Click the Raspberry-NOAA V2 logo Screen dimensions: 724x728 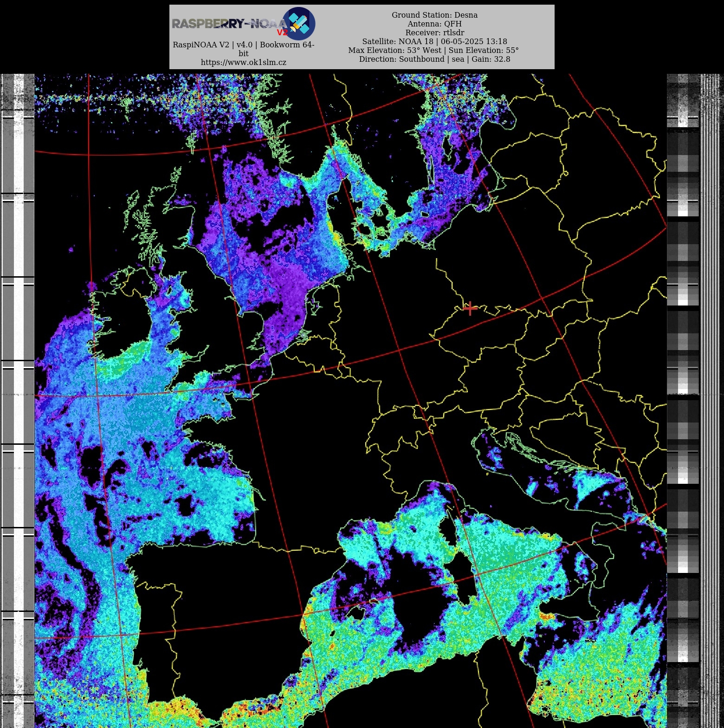tap(244, 23)
